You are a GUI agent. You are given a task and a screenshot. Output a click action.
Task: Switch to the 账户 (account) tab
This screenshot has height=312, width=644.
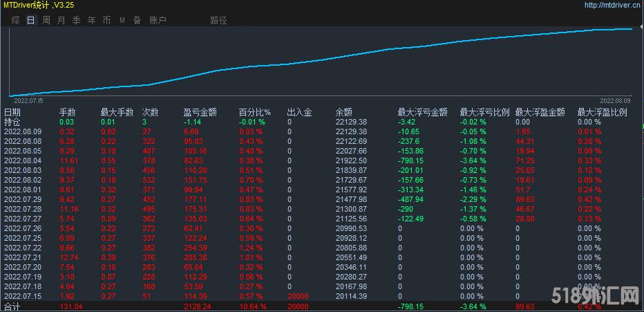pos(158,20)
